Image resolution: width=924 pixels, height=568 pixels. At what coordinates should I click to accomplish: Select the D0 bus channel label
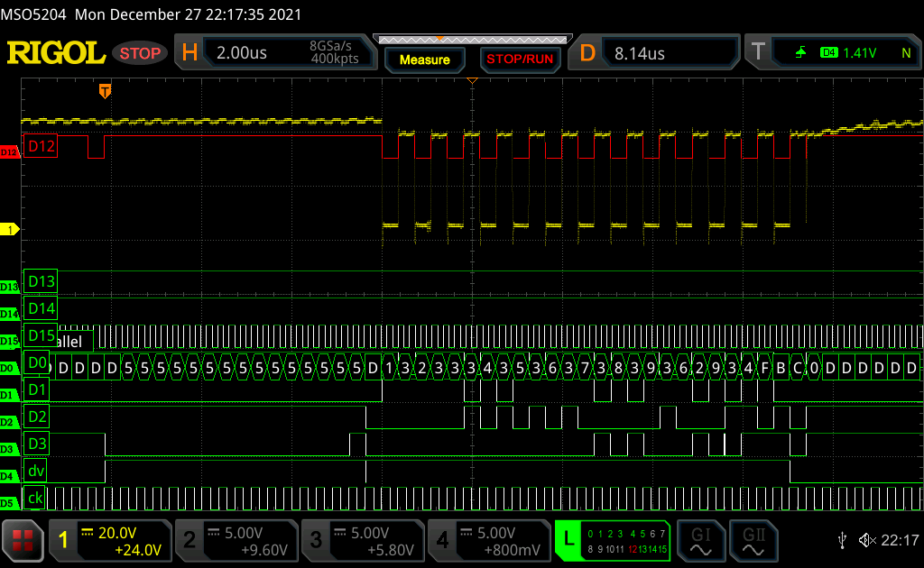[36, 362]
